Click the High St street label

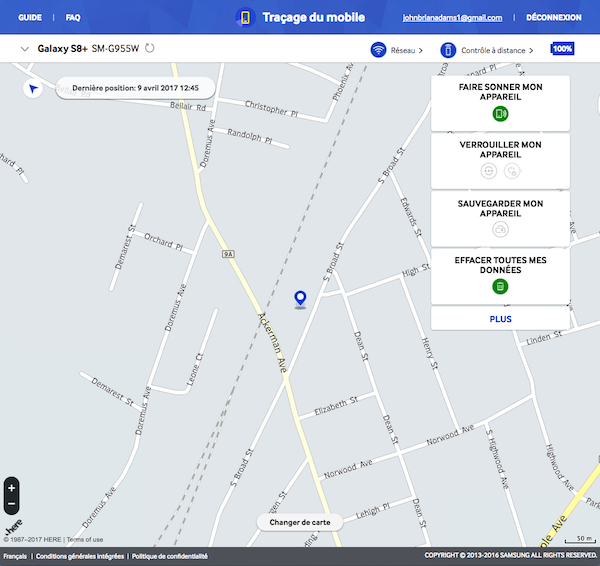pyautogui.click(x=416, y=270)
